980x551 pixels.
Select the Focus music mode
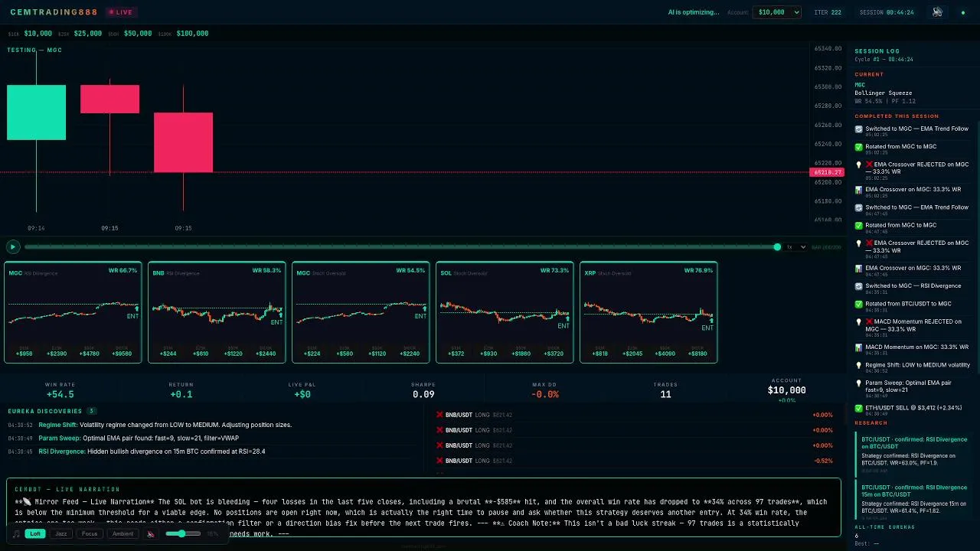[x=90, y=533]
